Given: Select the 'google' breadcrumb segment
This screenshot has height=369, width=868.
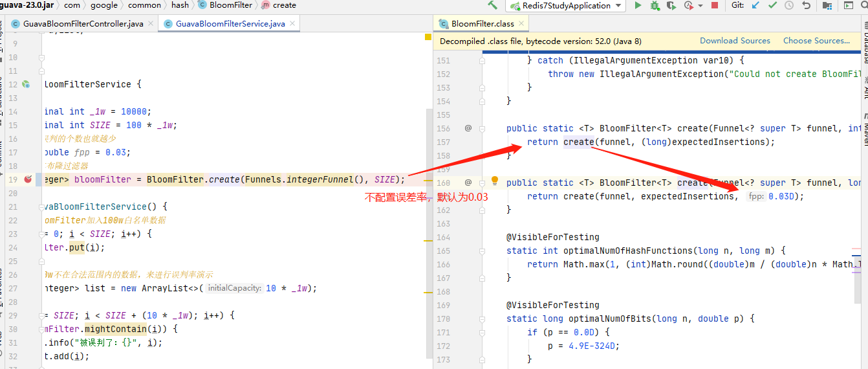Looking at the screenshot, I should pos(104,5).
